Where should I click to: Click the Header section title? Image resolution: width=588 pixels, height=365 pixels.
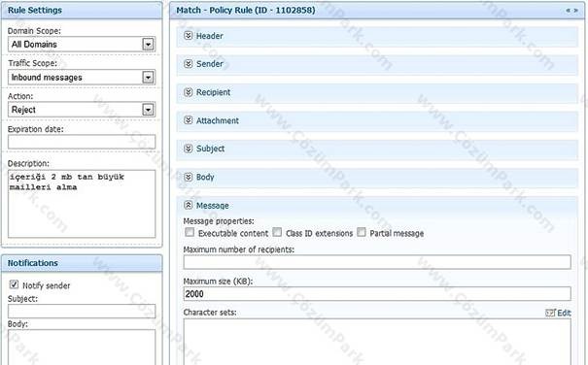(209, 36)
